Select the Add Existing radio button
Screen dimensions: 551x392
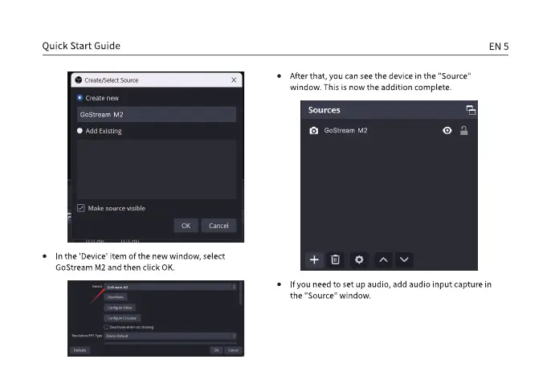pos(80,131)
